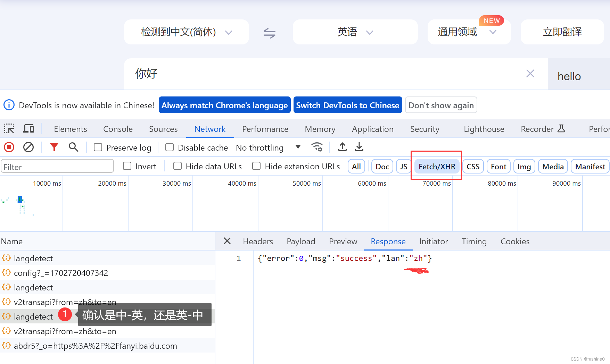Show the Headers tab of request
Image resolution: width=610 pixels, height=364 pixels.
258,241
